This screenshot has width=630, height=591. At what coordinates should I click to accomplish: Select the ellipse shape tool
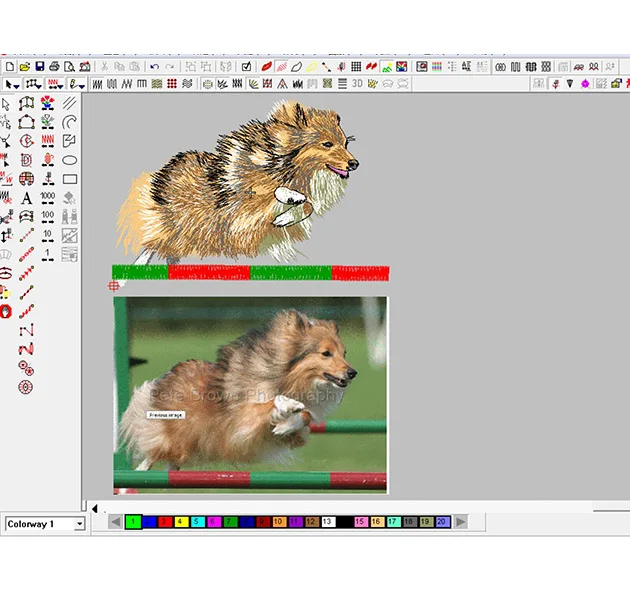tap(70, 160)
